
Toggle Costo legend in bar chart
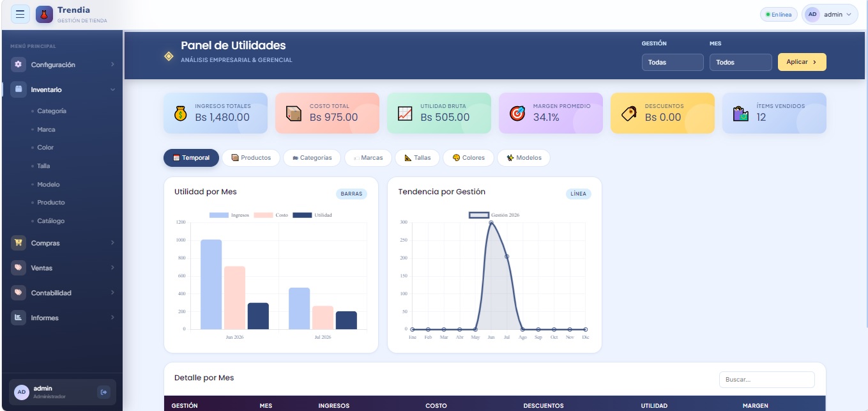[271, 215]
